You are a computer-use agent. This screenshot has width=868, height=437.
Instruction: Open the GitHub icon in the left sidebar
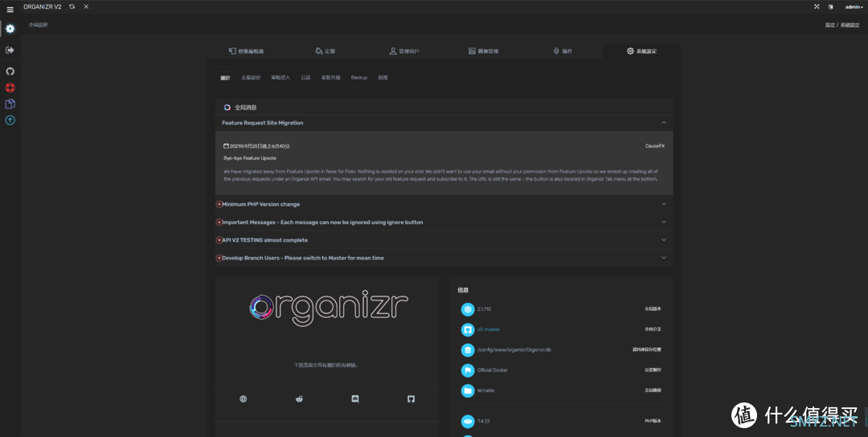click(x=10, y=71)
